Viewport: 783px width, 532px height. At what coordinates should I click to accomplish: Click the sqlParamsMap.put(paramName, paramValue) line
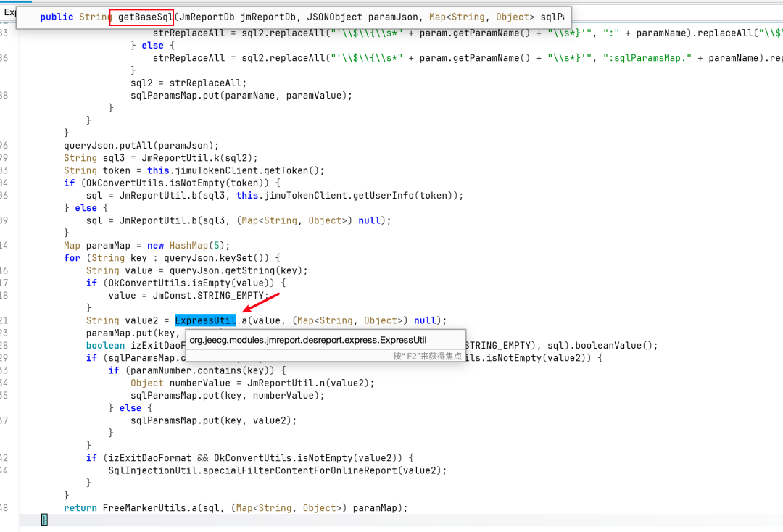(241, 96)
